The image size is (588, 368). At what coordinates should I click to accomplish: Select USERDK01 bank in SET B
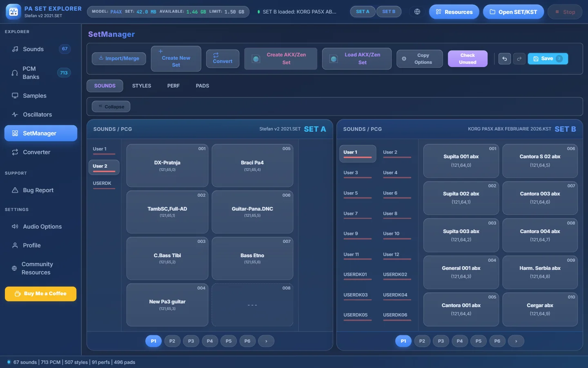pos(358,275)
